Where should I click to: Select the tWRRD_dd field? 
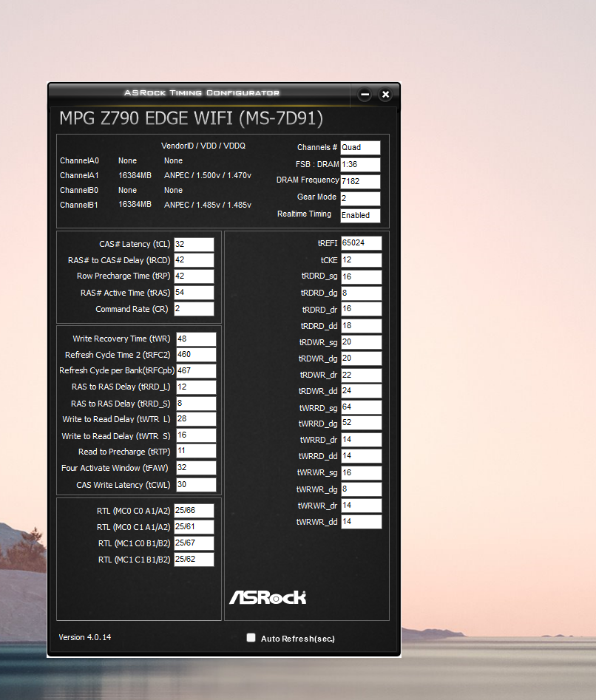361,456
